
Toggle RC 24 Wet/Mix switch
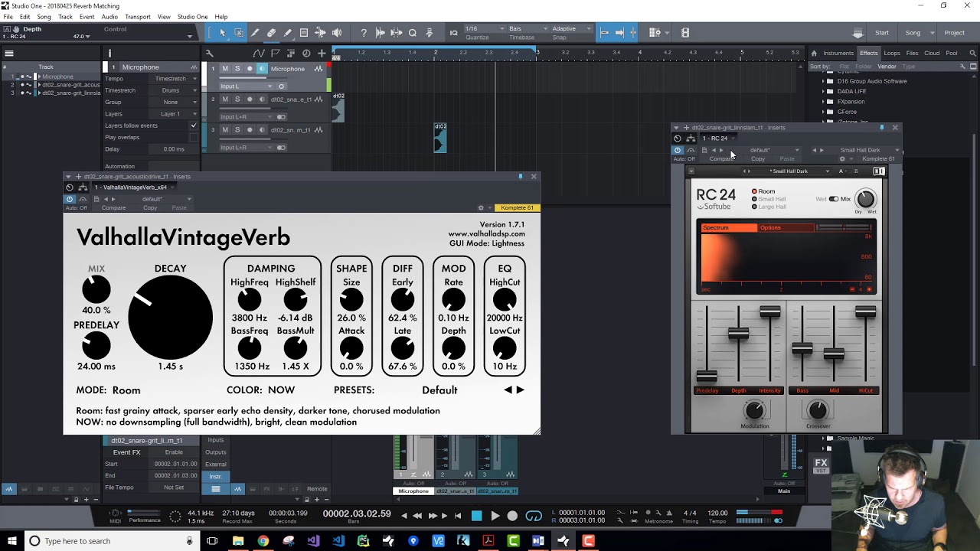(833, 199)
